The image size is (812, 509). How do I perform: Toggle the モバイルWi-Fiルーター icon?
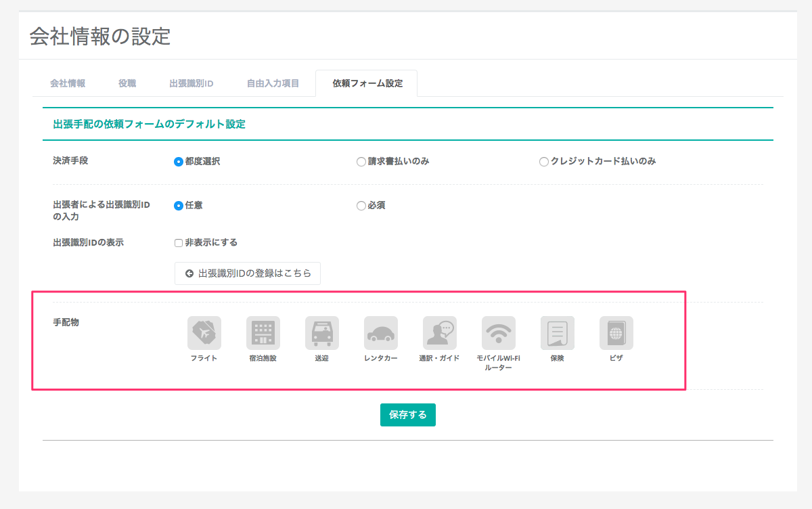pyautogui.click(x=498, y=333)
